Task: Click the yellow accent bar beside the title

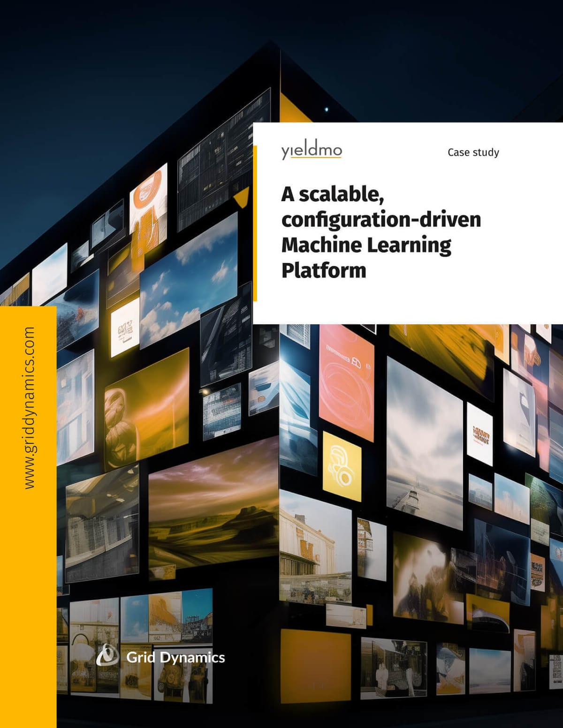Action: point(255,223)
